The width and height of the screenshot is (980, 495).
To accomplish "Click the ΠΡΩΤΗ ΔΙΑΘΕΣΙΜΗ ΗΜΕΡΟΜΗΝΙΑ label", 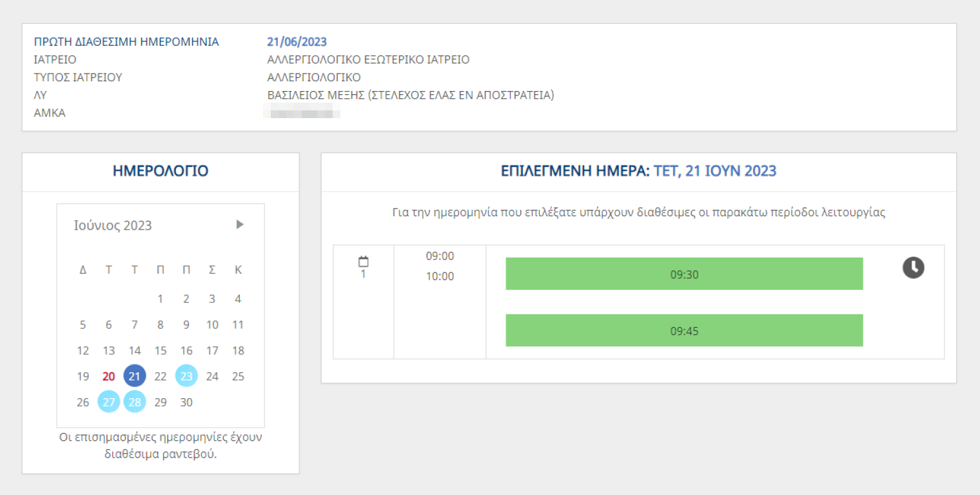I will pyautogui.click(x=126, y=42).
